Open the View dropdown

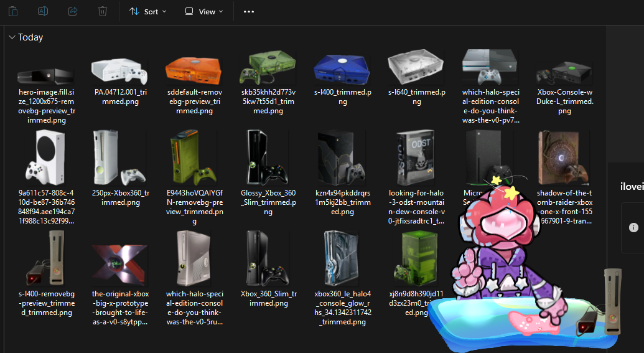[204, 11]
